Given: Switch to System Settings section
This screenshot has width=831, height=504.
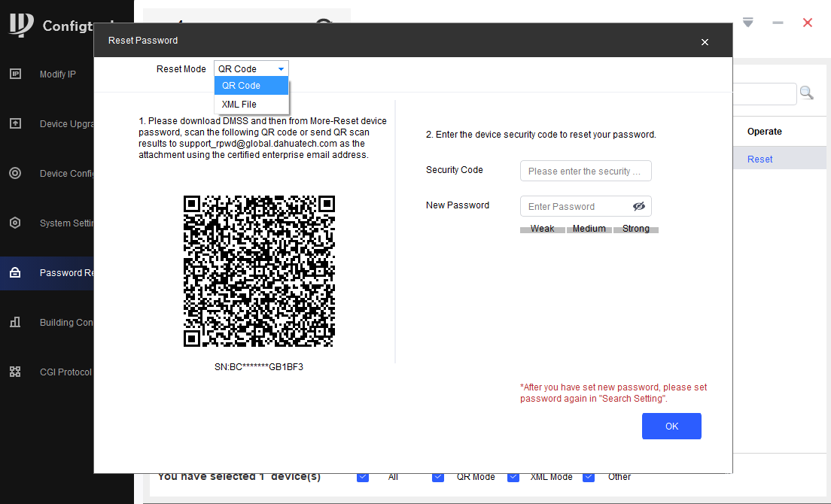Looking at the screenshot, I should [67, 223].
